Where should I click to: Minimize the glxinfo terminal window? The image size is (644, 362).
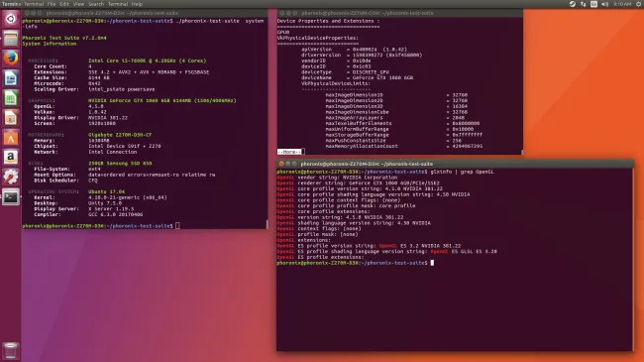[288, 164]
